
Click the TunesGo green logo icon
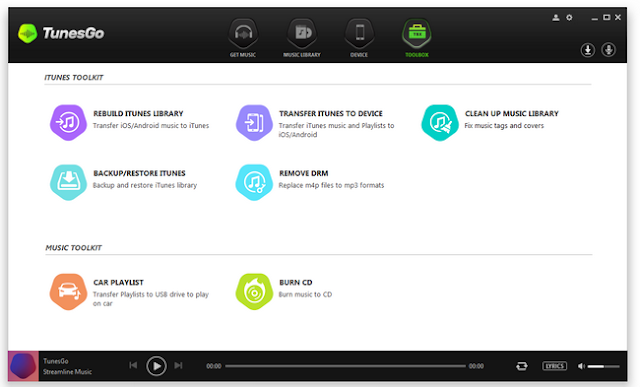(x=27, y=33)
